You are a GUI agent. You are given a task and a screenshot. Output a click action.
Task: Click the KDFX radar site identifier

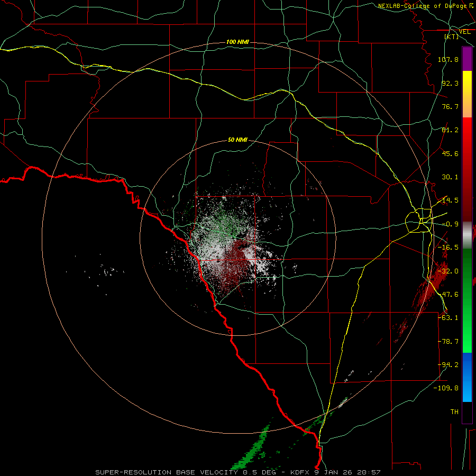tap(300, 472)
